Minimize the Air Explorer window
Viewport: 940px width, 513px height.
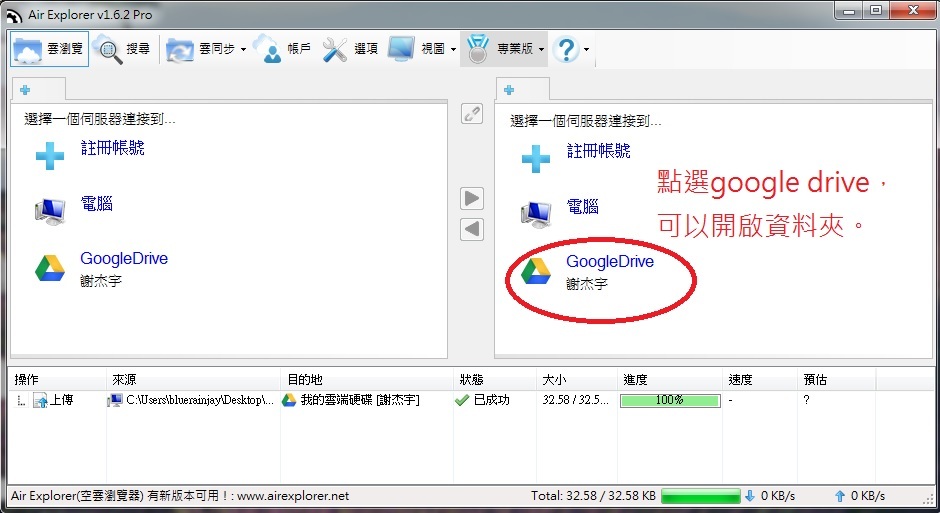point(849,10)
